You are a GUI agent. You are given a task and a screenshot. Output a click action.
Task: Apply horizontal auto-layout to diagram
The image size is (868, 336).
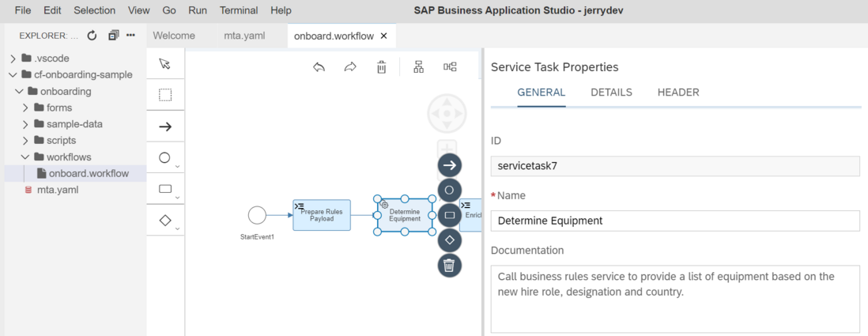coord(450,67)
